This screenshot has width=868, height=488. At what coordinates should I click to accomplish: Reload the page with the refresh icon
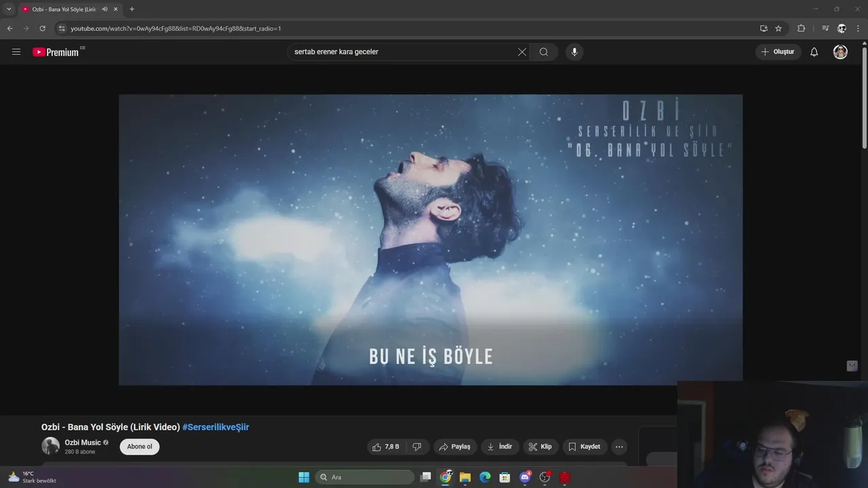(x=42, y=28)
